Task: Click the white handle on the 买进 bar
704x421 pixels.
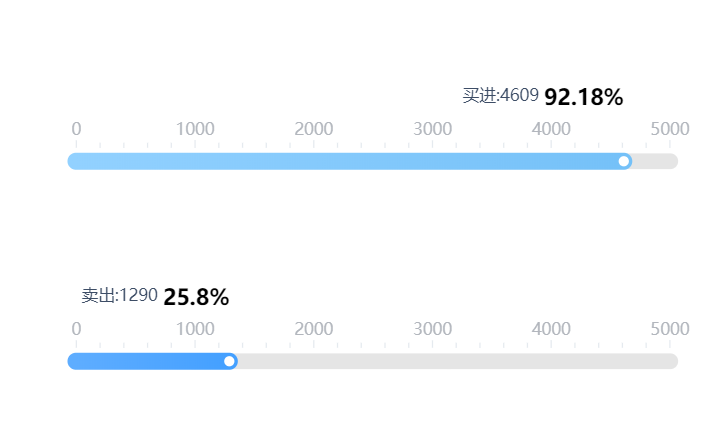Action: pos(624,162)
